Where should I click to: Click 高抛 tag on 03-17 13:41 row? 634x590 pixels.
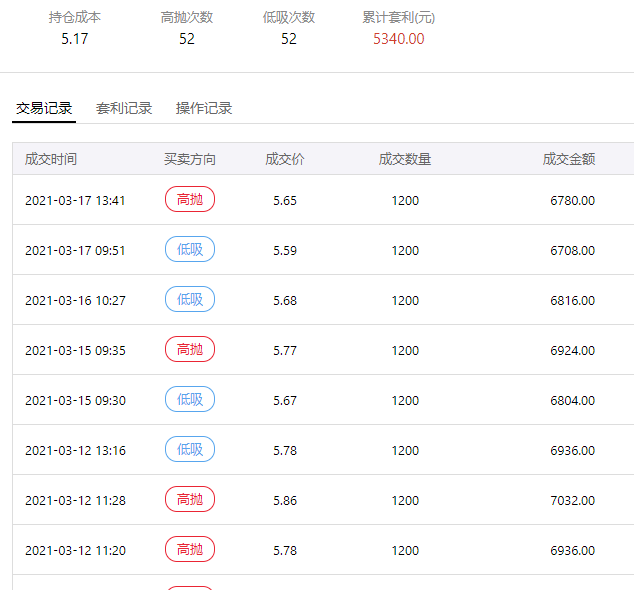pos(190,200)
